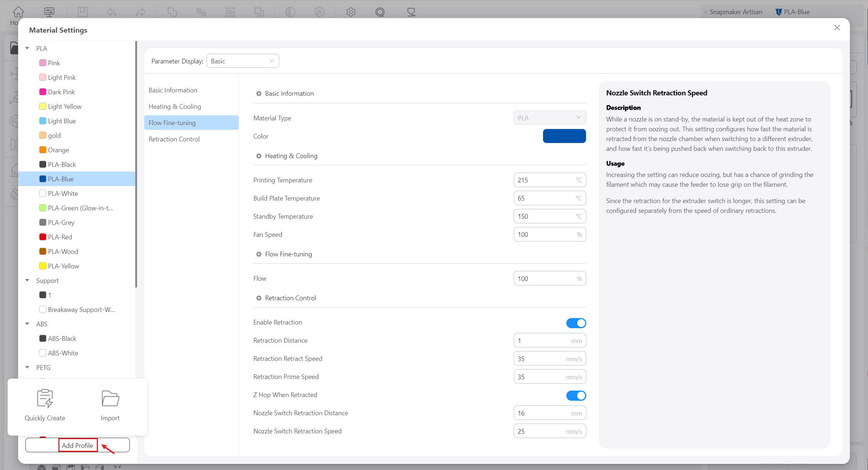Image resolution: width=868 pixels, height=470 pixels.
Task: Collapse the ABS material group
Action: (27, 324)
